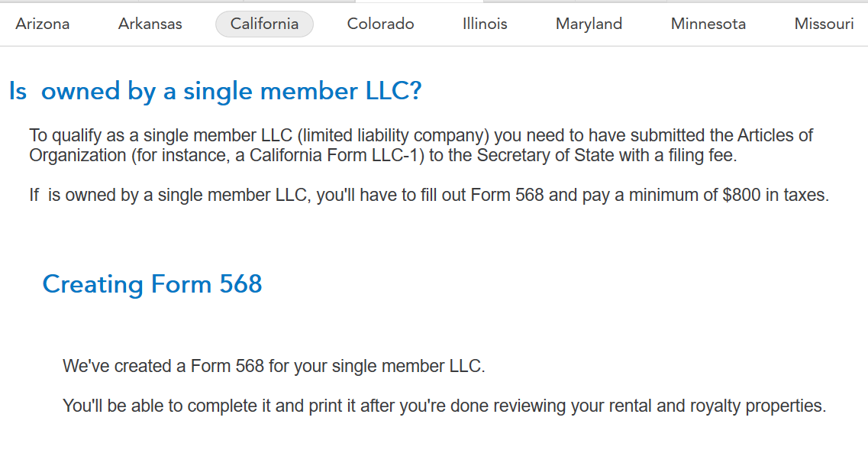Image resolution: width=868 pixels, height=466 pixels.
Task: Click the 'Articles of' text in the paragraph
Action: click(x=775, y=136)
